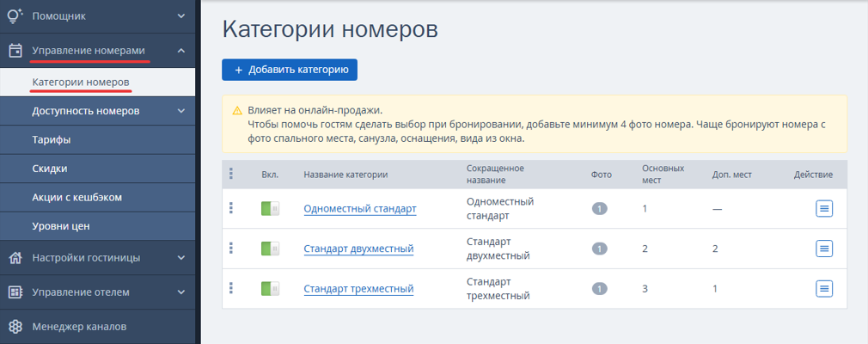This screenshot has height=344, width=868.
Task: Click the Настройки гостиницы house icon
Action: point(15,258)
